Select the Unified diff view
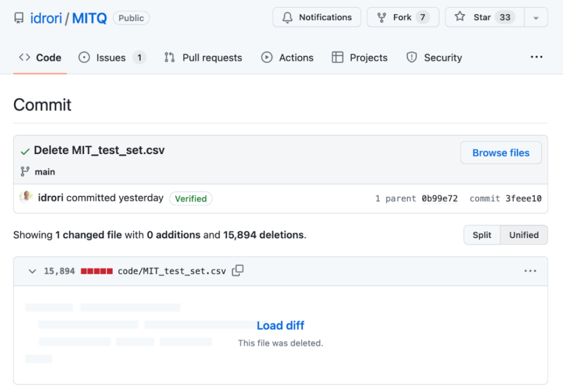Viewport: 563px width, 392px height. (524, 235)
